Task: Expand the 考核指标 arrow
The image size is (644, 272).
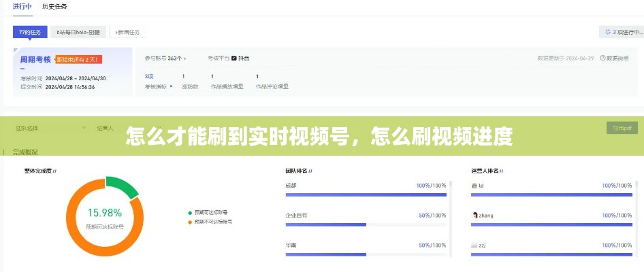Action: [172, 86]
